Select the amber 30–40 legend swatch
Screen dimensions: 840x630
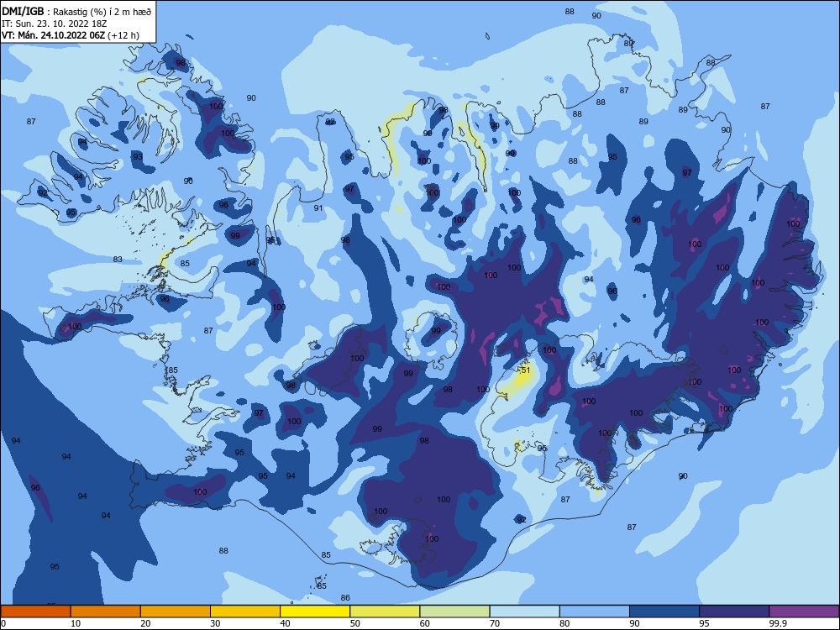point(245,612)
